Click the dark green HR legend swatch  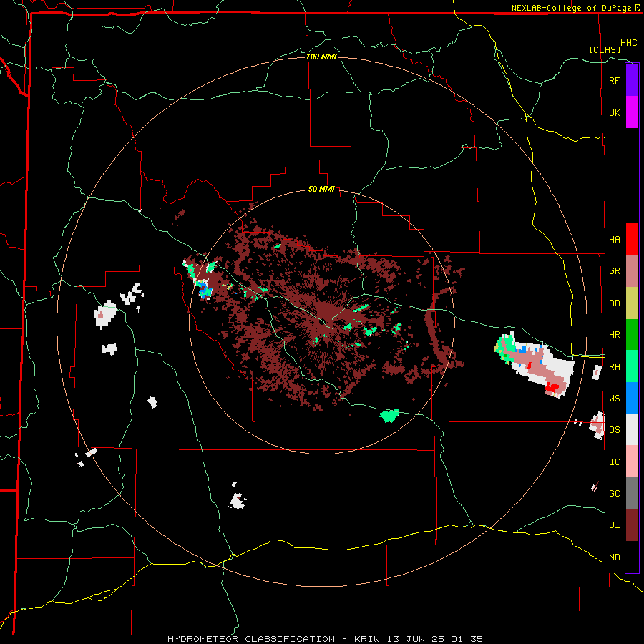point(632,335)
